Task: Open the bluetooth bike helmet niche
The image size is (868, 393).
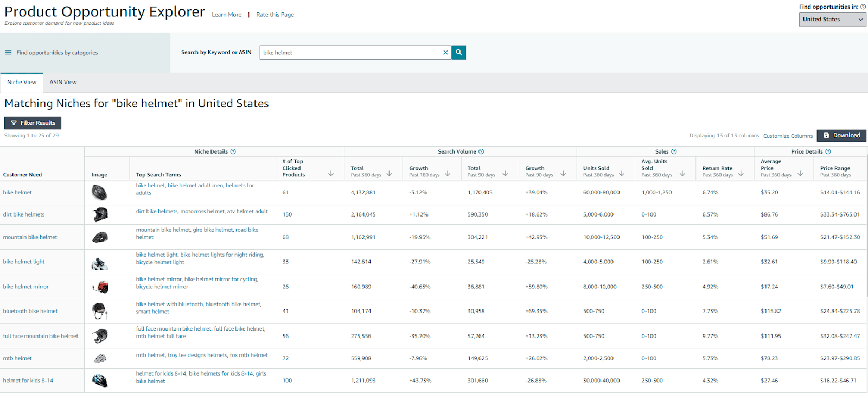Action: (x=30, y=311)
